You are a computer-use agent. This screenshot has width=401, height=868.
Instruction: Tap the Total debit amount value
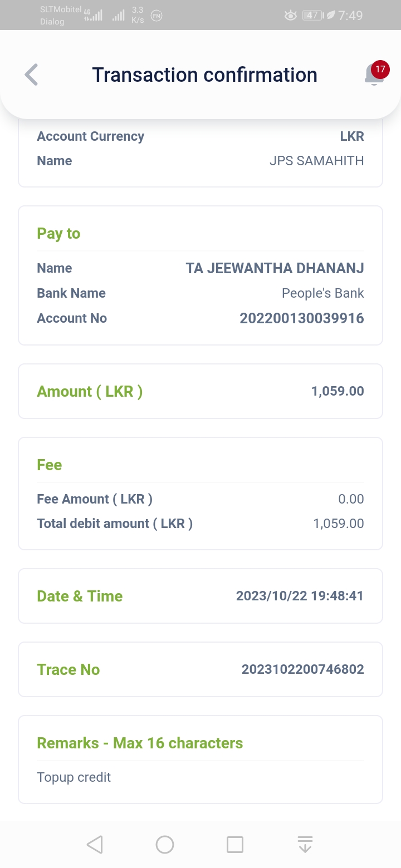338,524
